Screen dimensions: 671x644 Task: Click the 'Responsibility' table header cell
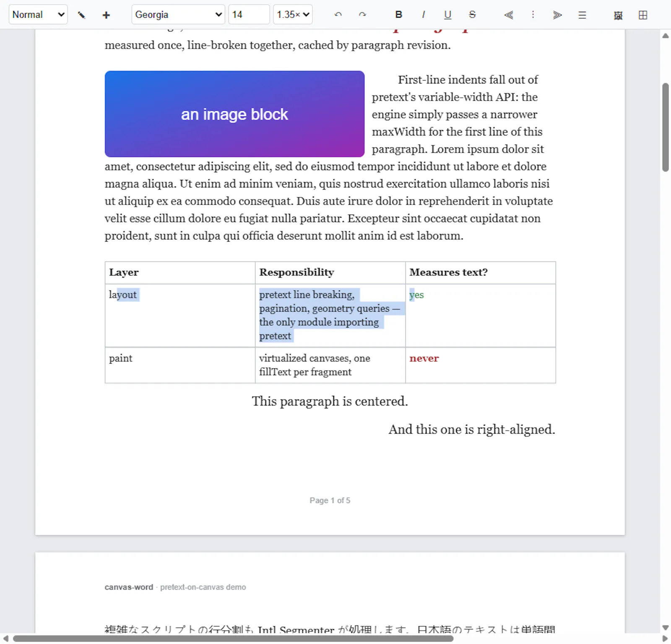(330, 273)
